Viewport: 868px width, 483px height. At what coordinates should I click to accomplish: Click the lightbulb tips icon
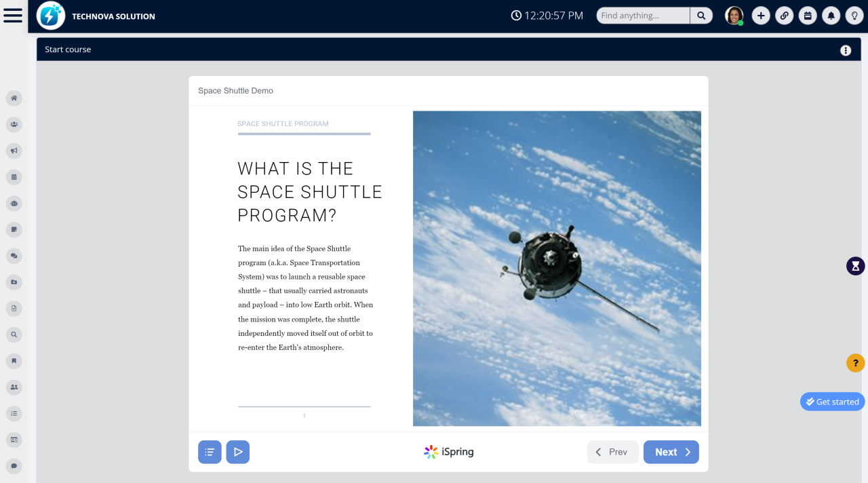(854, 15)
